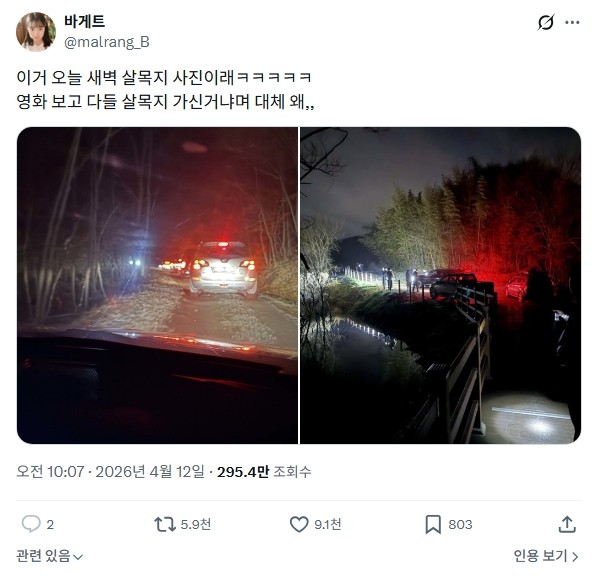Open the left photo of cars at night
598x576 pixels.
point(157,285)
